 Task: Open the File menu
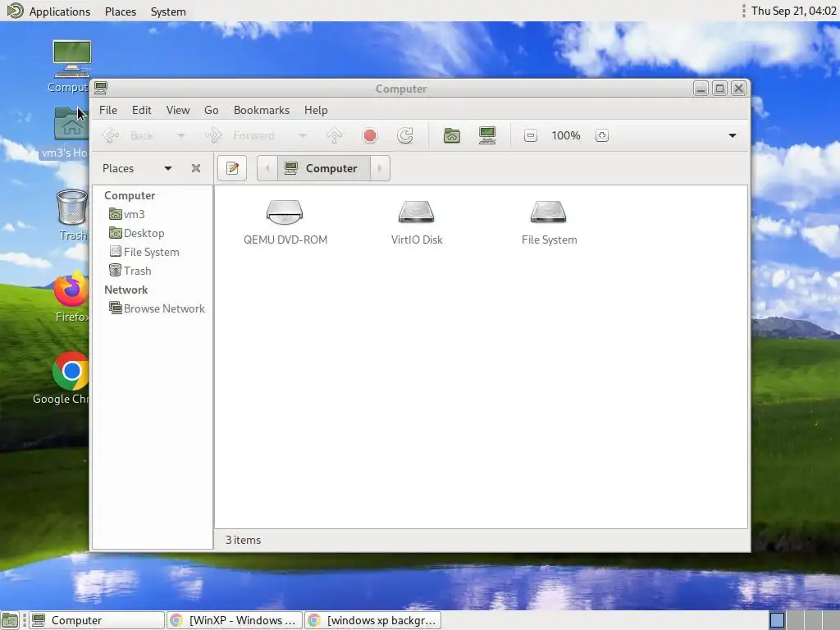107,110
